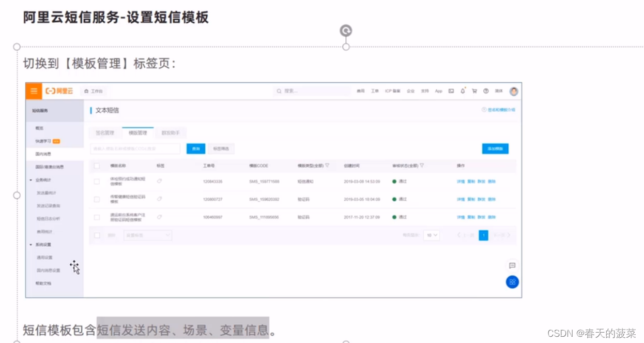Focus the top 搜索 search field
The width and height of the screenshot is (644, 343).
pos(312,91)
